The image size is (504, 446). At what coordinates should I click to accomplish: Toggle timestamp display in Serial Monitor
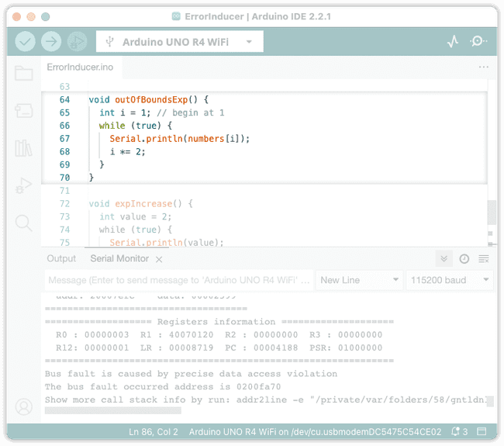(x=464, y=259)
